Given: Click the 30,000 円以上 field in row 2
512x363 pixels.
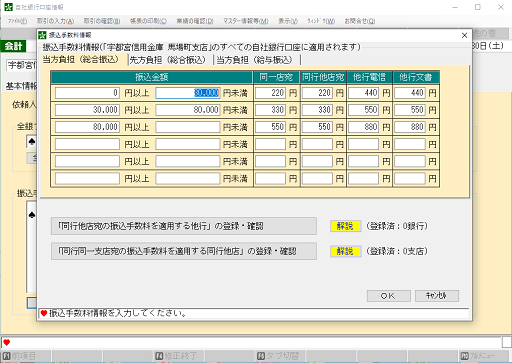Looking at the screenshot, I should (x=87, y=110).
